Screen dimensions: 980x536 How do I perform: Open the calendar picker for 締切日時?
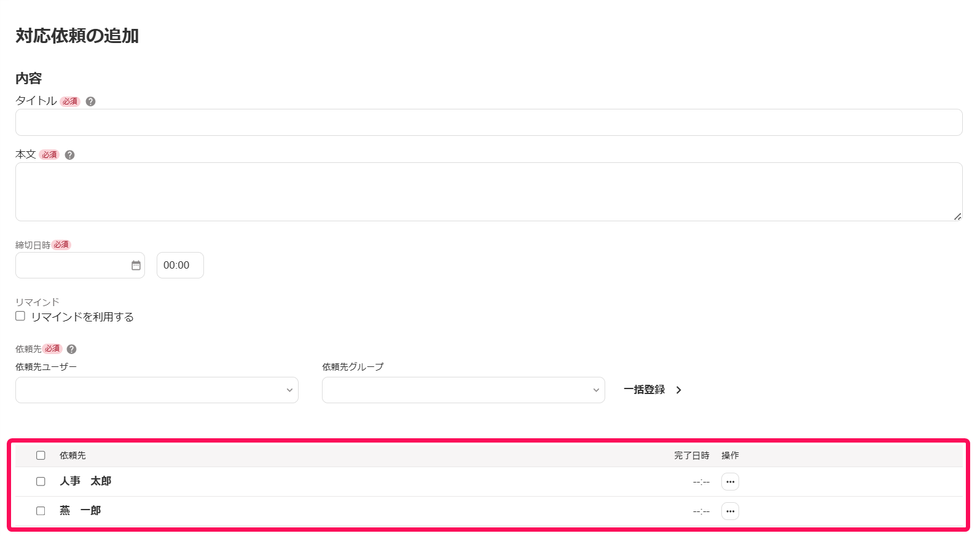click(136, 265)
